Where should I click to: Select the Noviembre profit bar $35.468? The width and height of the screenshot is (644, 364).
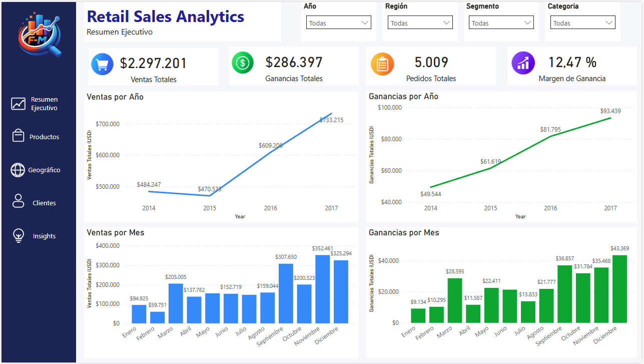601,295
